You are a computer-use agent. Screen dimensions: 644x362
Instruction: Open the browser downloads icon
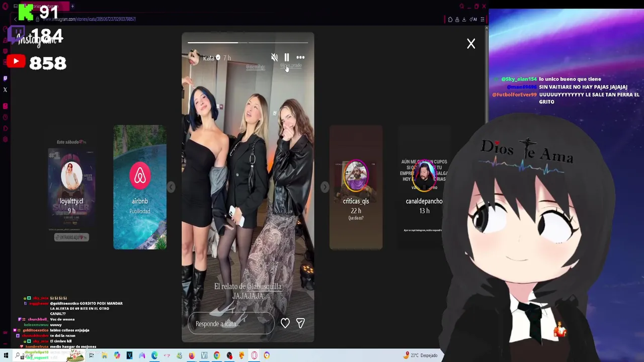[464, 20]
